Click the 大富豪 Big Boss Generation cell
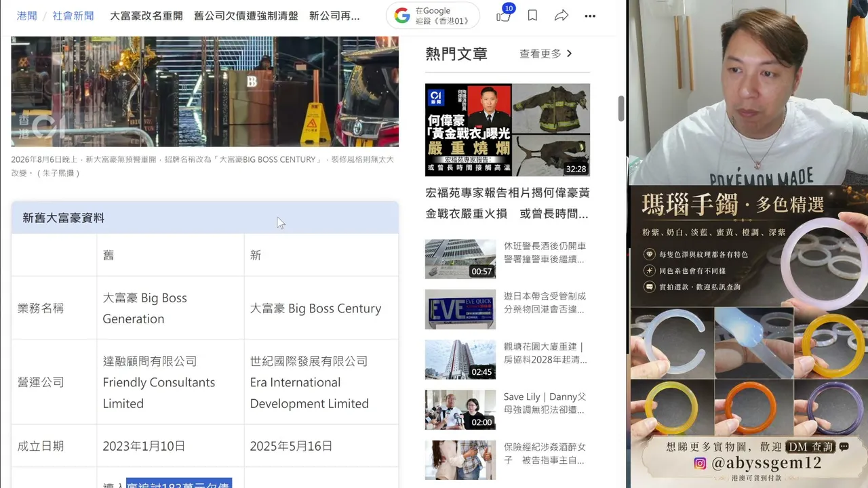The height and width of the screenshot is (488, 868). click(x=170, y=308)
